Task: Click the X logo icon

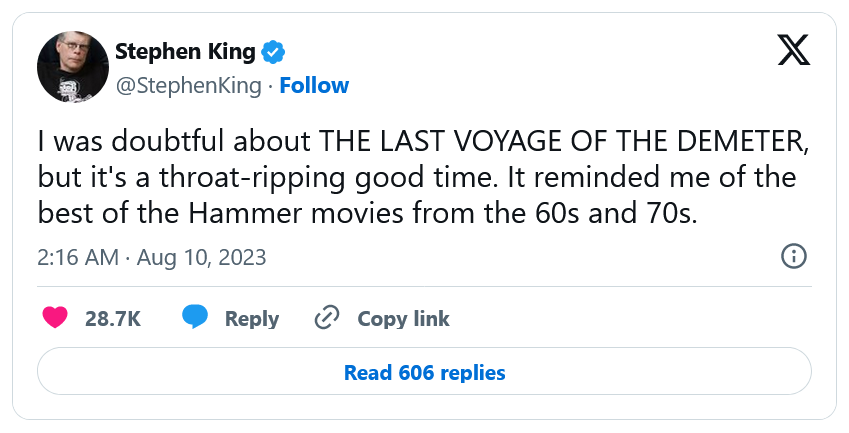Action: coord(793,50)
